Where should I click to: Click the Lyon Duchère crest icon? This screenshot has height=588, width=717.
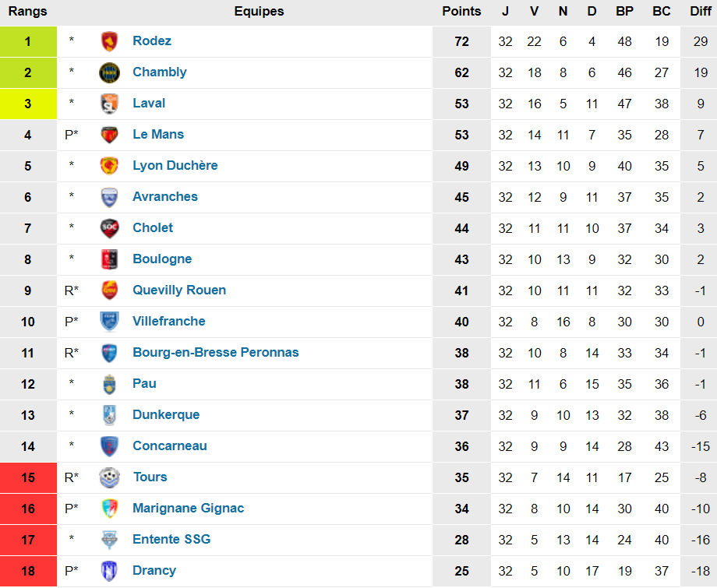point(110,166)
